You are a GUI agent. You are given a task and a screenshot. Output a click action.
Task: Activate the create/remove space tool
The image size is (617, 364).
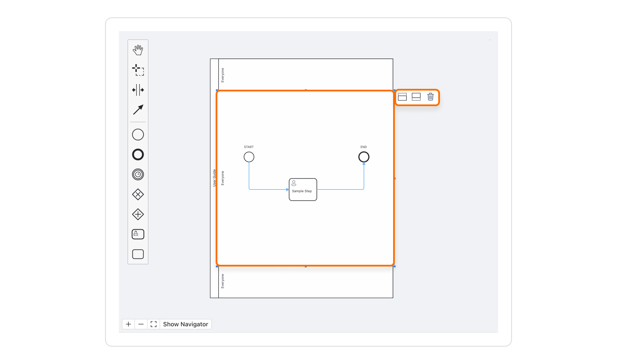pos(138,90)
